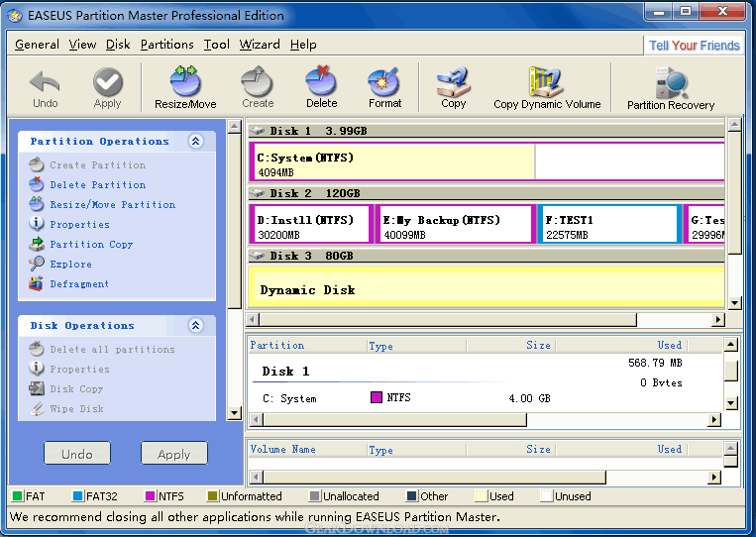Collapse the Disk Operations panel

[x=195, y=325]
